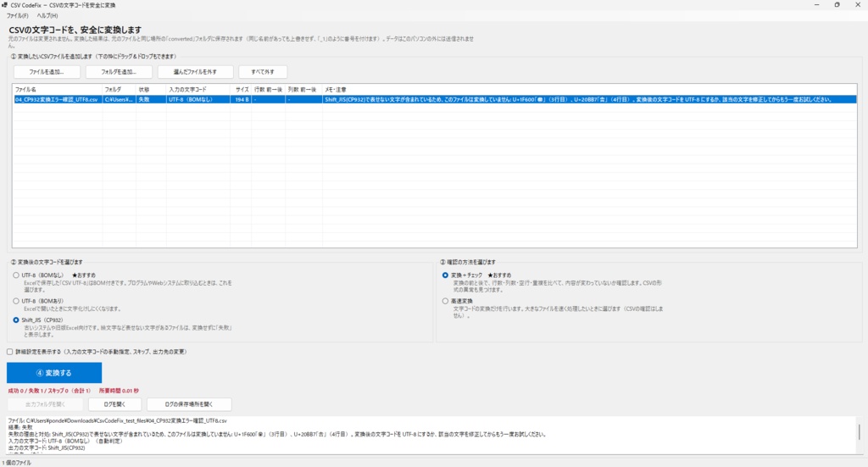Click the メモ・注意 column header
Image resolution: width=868 pixels, height=467 pixels.
590,90
